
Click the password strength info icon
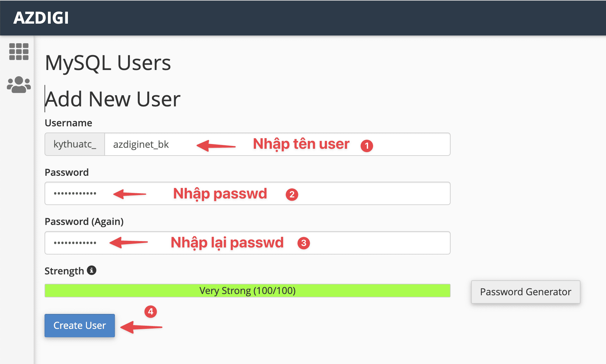91,270
